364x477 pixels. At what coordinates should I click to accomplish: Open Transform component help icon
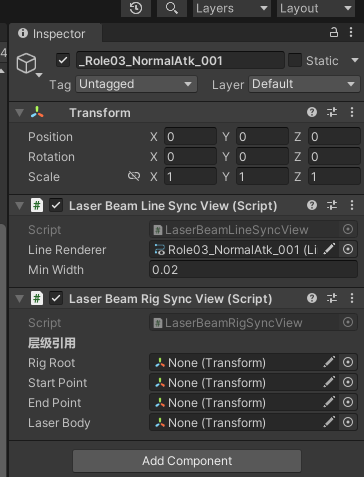312,112
